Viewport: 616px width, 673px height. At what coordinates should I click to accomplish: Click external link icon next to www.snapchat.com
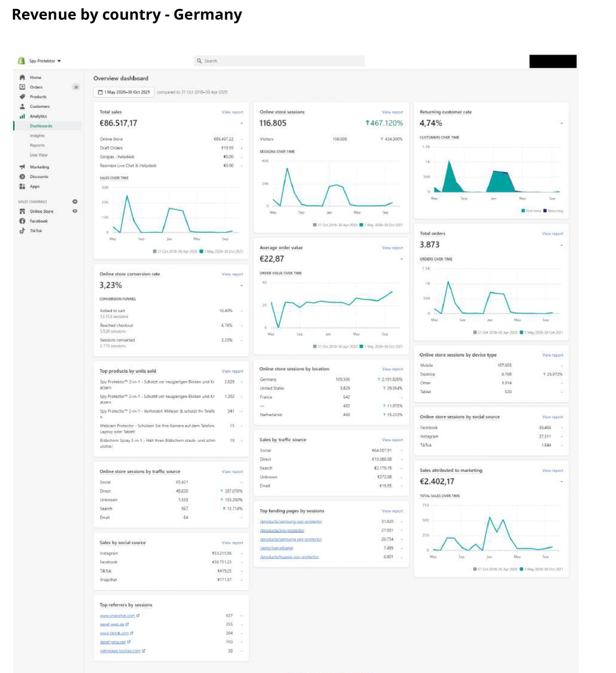(x=138, y=616)
